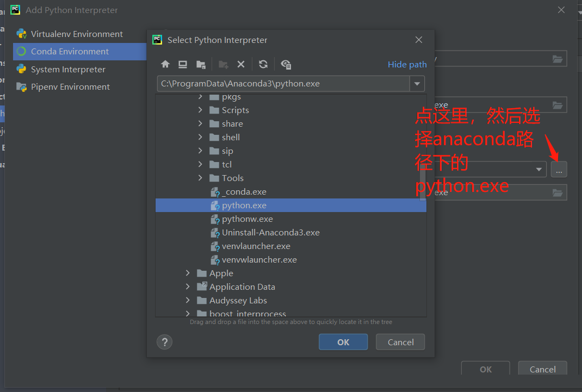Cancel the Select Python Interpreter dialog

point(401,342)
